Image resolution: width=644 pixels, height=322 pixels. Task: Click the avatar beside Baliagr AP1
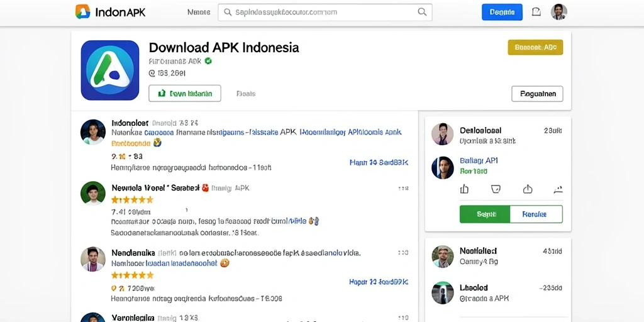click(442, 167)
